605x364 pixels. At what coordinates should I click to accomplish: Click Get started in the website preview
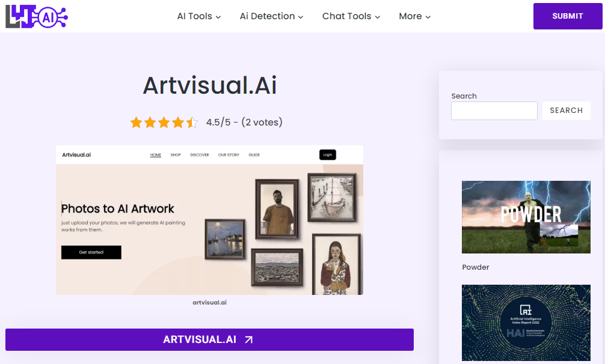pos(91,252)
